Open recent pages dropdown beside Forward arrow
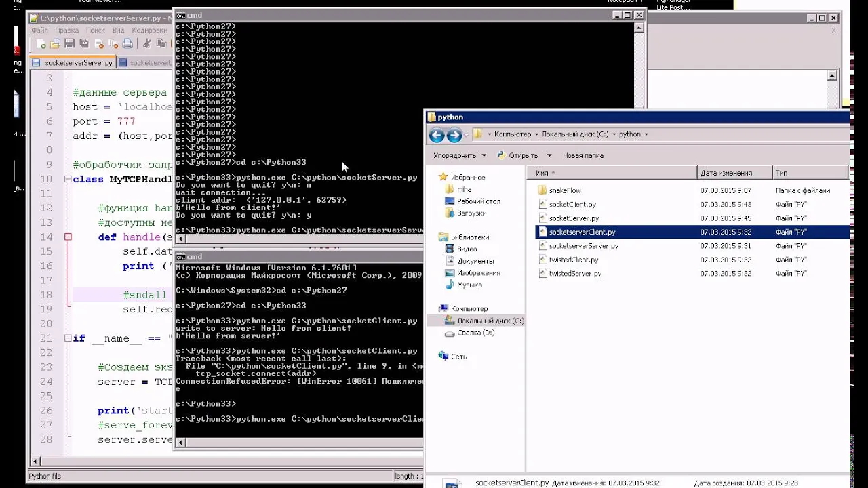Image resolution: width=868 pixels, height=488 pixels. point(467,135)
